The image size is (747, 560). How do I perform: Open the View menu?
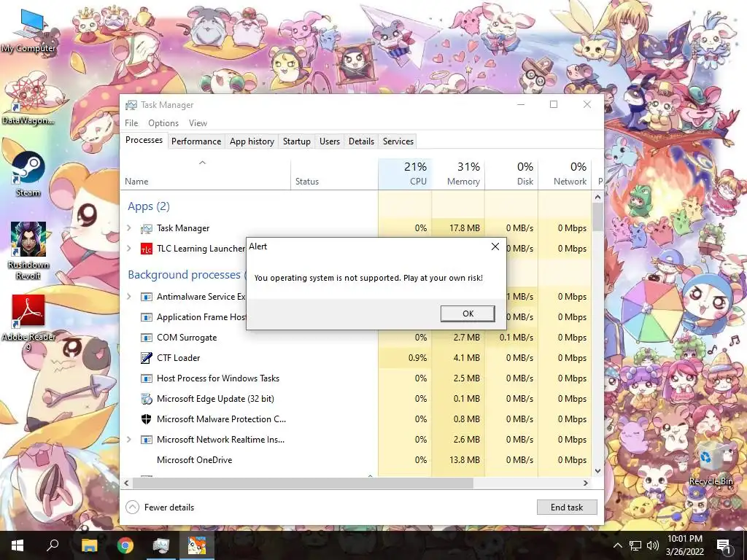(198, 122)
